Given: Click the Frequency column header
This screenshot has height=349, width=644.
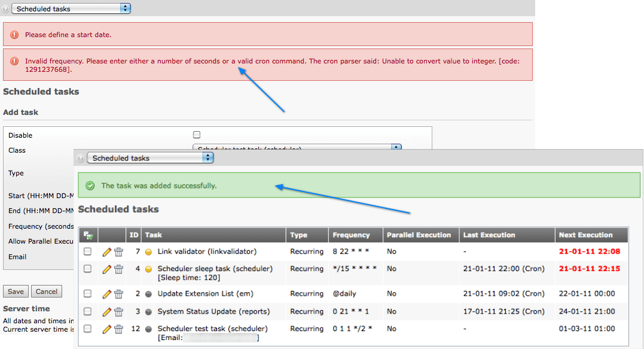Looking at the screenshot, I should coord(351,235).
